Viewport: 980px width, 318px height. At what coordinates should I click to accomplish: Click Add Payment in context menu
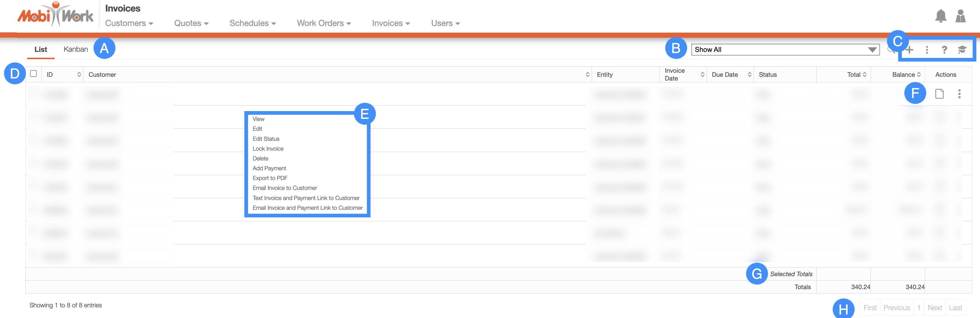pos(269,168)
